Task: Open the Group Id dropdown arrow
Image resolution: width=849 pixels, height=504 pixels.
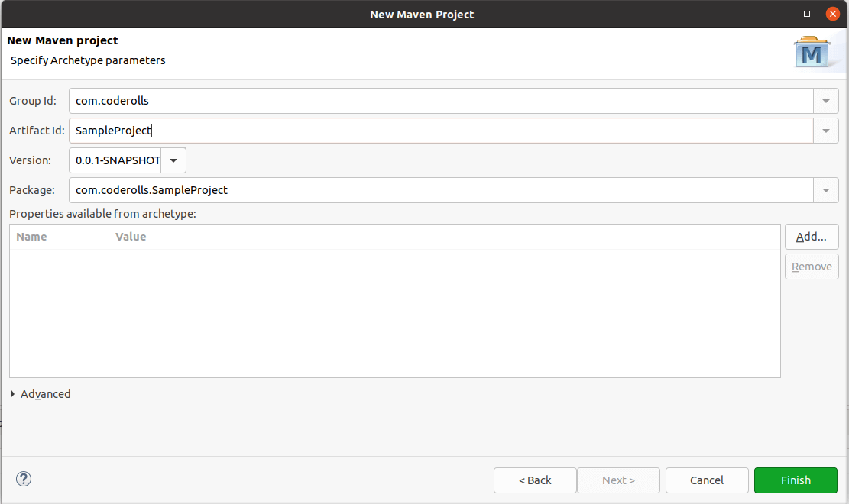Action: pyautogui.click(x=825, y=100)
